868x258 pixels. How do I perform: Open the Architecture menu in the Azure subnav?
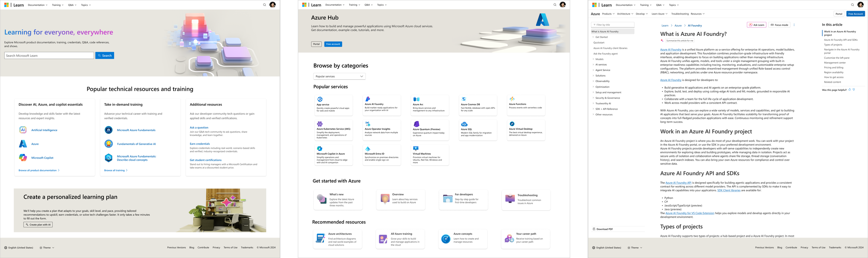point(625,14)
